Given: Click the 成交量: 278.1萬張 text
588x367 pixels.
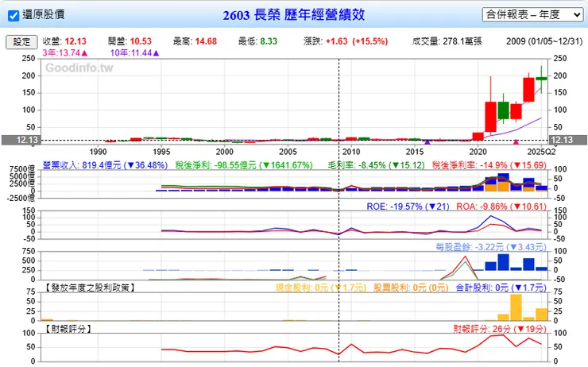Looking at the screenshot, I should [x=447, y=41].
